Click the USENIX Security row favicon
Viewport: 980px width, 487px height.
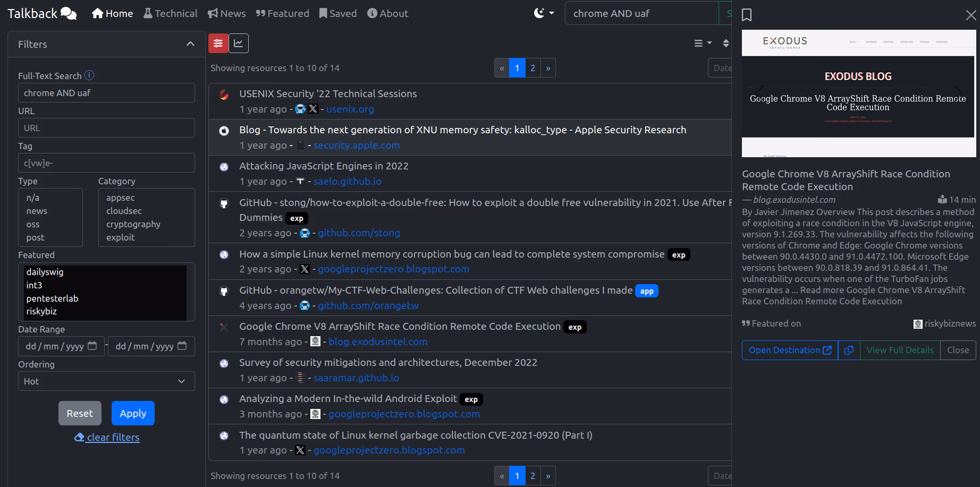pos(224,95)
